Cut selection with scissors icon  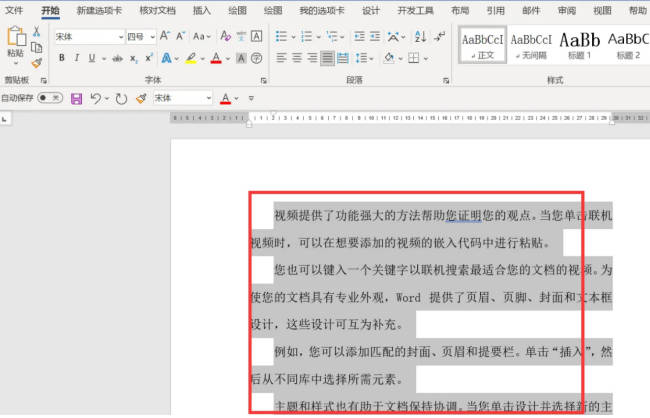36,31
